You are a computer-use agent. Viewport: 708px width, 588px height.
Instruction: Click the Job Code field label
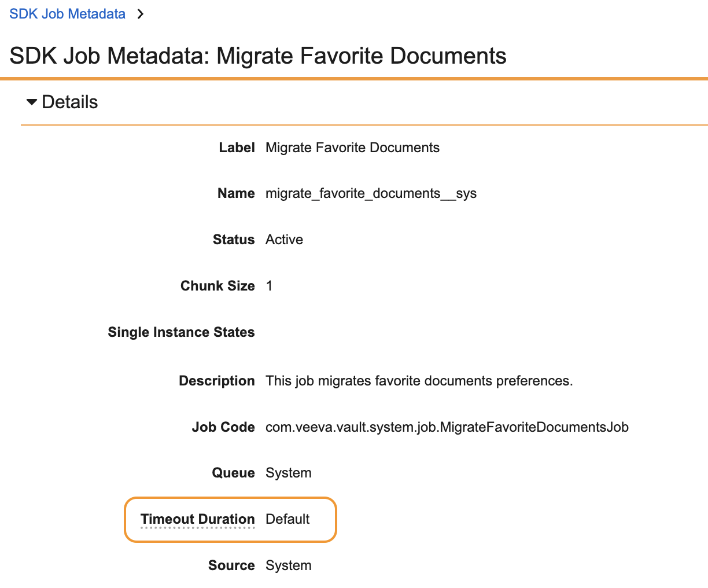coord(223,427)
